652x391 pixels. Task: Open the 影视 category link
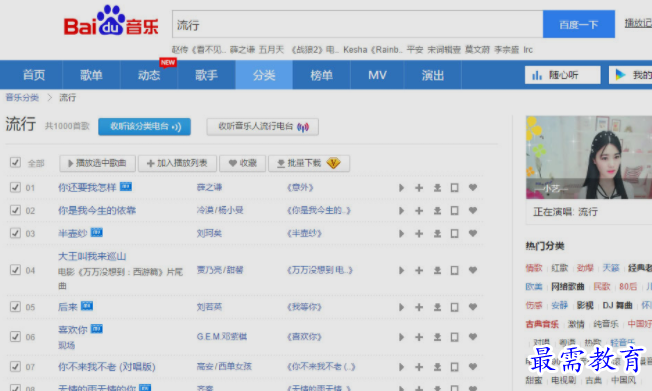(x=585, y=305)
